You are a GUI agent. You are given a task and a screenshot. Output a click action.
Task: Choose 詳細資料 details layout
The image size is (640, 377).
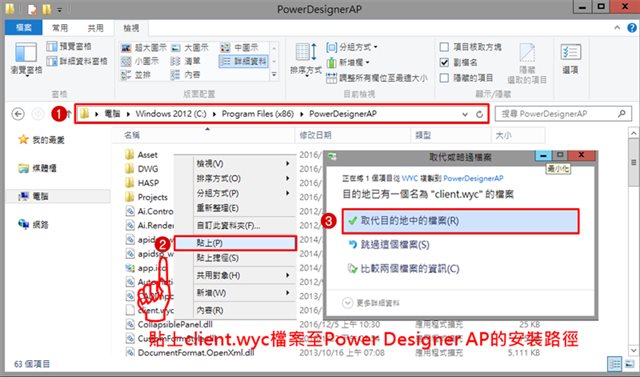pos(244,61)
